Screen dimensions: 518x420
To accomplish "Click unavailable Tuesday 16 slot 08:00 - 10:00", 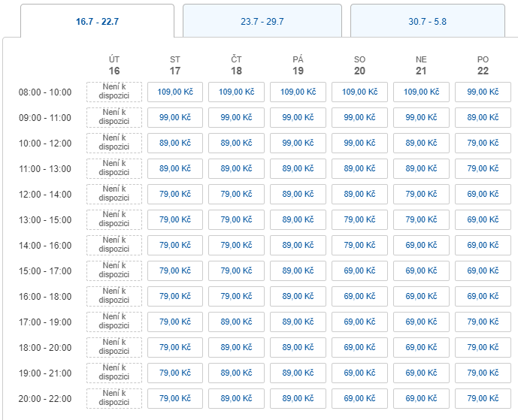I will (x=114, y=92).
